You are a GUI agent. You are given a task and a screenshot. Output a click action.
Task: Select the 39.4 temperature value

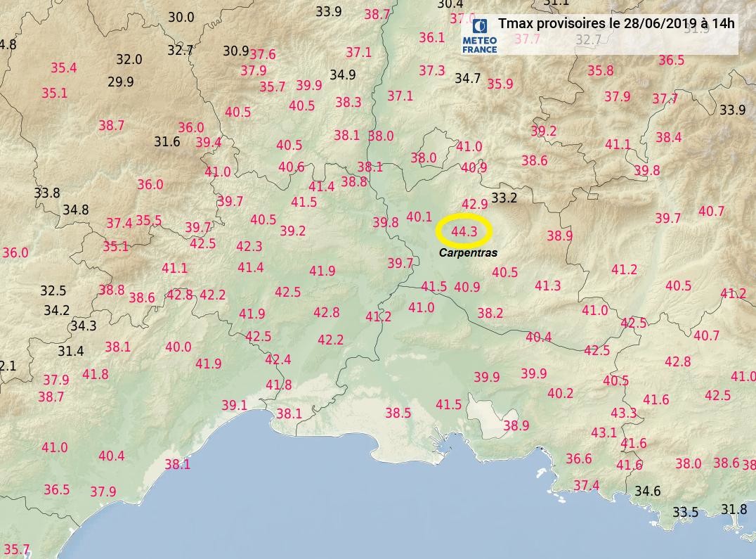point(209,142)
